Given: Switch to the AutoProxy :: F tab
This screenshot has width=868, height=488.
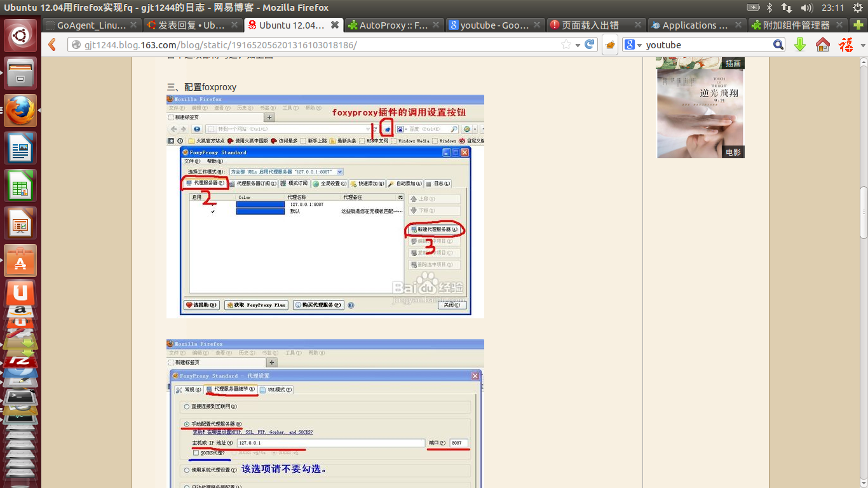Looking at the screenshot, I should [x=395, y=25].
